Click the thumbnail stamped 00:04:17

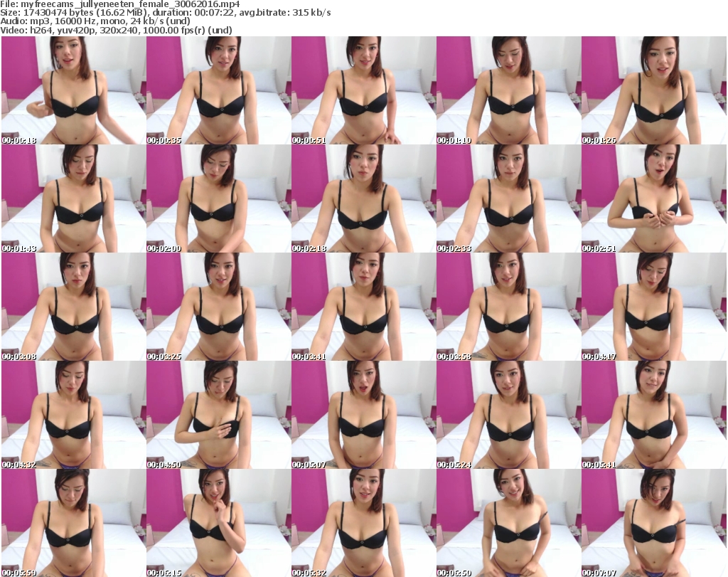pyautogui.click(x=653, y=307)
